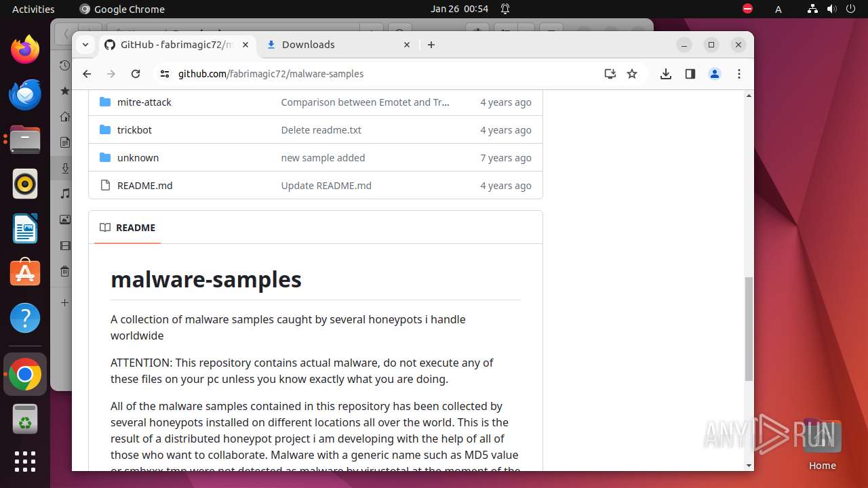Bookmark this page with the star icon

pos(632,74)
